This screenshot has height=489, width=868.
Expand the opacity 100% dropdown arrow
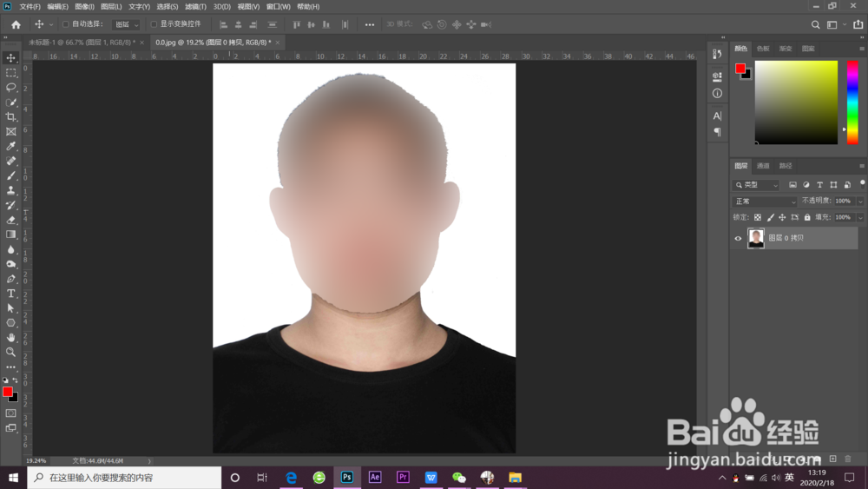coord(860,202)
